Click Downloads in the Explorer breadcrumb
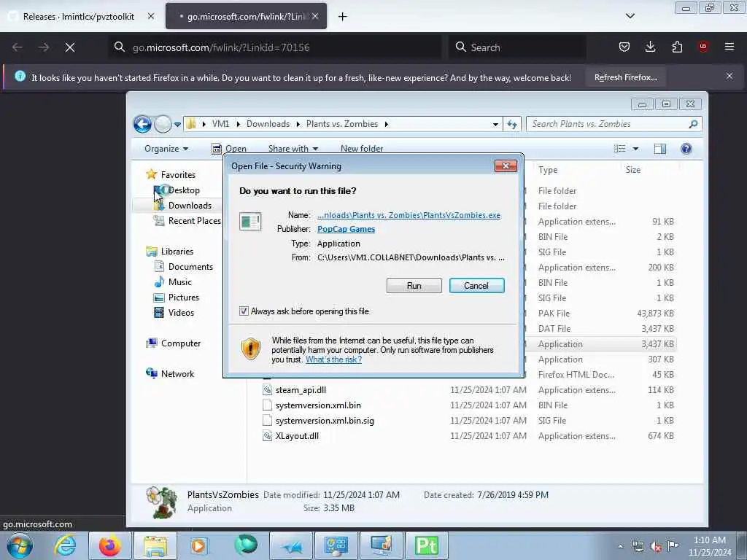Image resolution: width=747 pixels, height=560 pixels. tap(268, 124)
